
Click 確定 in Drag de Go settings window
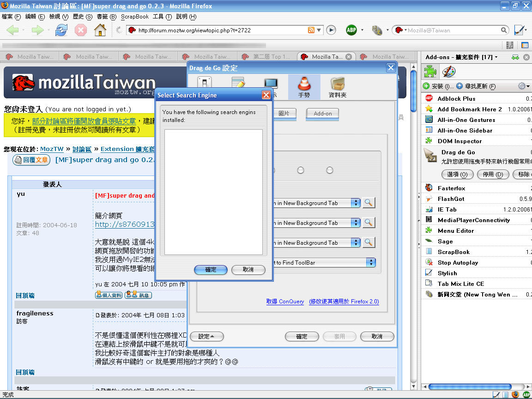click(x=302, y=336)
